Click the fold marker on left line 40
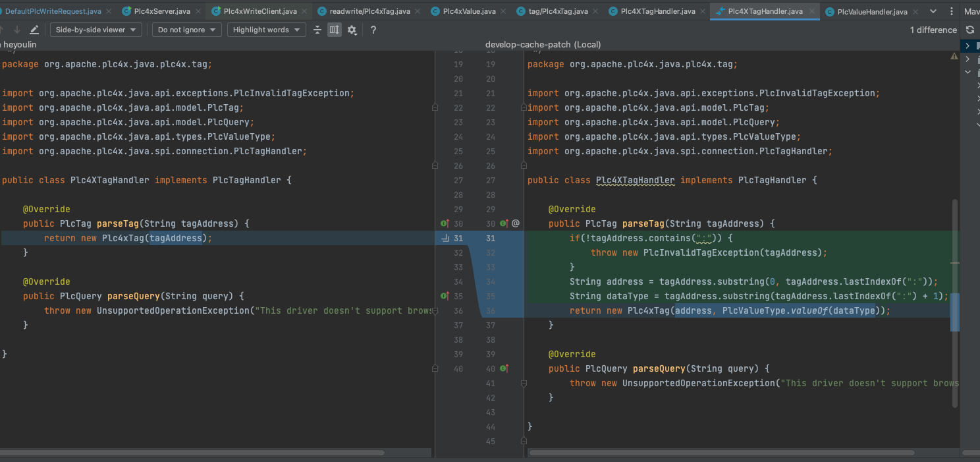The width and height of the screenshot is (980, 462). click(435, 368)
